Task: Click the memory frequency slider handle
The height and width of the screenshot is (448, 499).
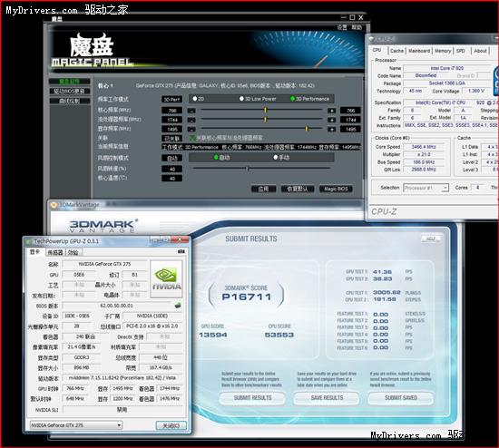Action: click(307, 129)
